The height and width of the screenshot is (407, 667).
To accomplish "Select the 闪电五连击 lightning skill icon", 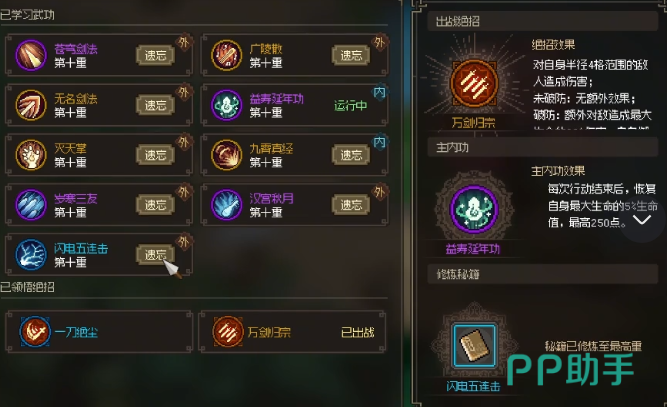I will (x=31, y=254).
